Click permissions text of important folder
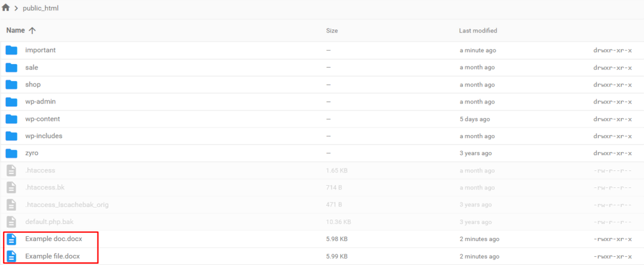Image resolution: width=644 pixels, height=265 pixels. 612,50
